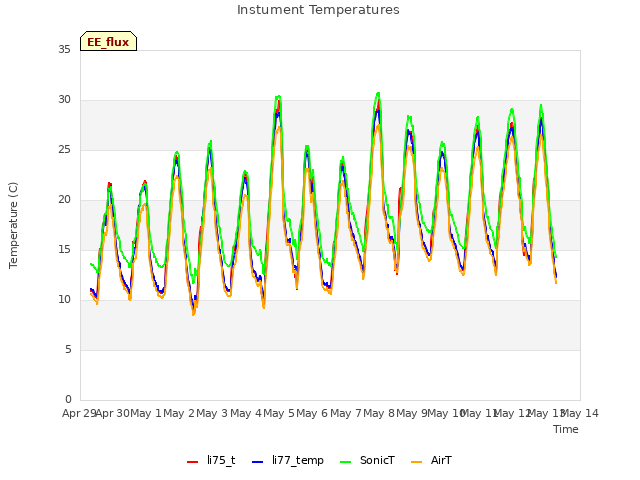Click the x-axis label May 8
This screenshot has height=480, width=640.
coord(379,413)
